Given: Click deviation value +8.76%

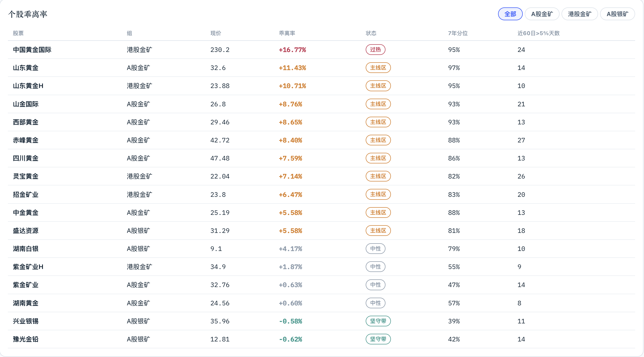Looking at the screenshot, I should [x=290, y=104].
